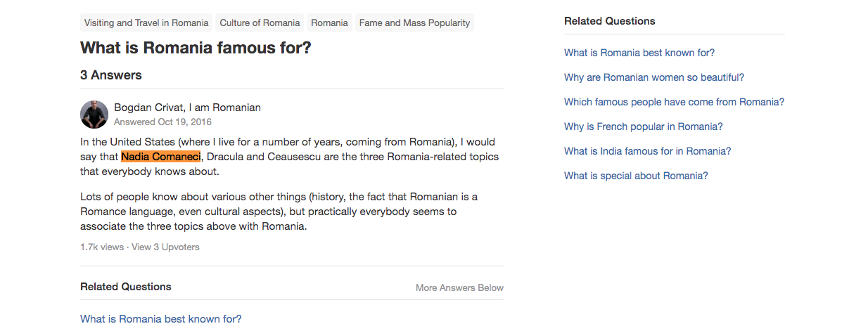
Task: Open Bogdan Crivat's author name link
Action: [146, 108]
